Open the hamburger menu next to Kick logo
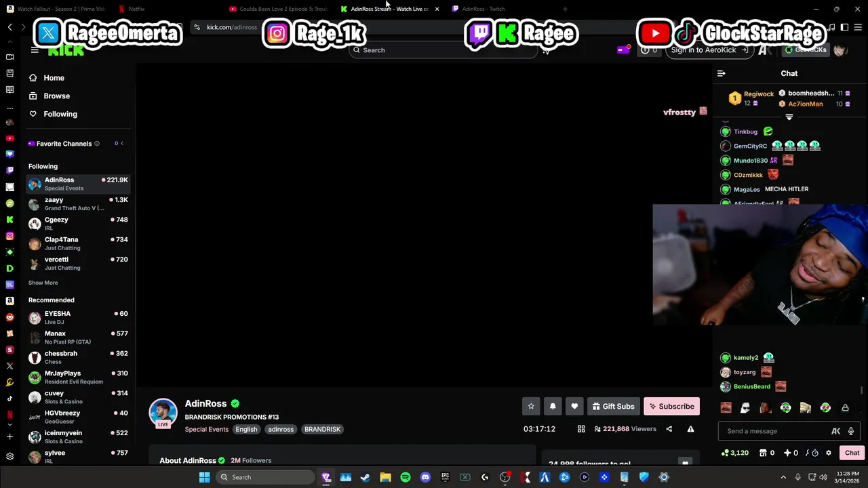Viewport: 868px width, 488px height. click(x=35, y=50)
